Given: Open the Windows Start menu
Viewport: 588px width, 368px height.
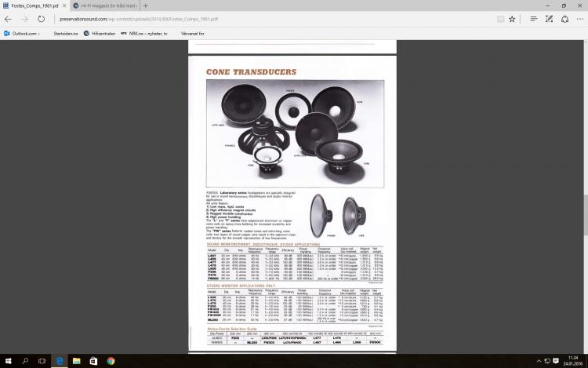Looking at the screenshot, I should coord(8,361).
